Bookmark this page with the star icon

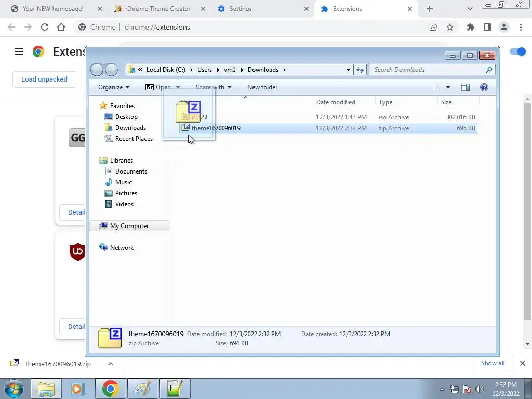click(450, 27)
